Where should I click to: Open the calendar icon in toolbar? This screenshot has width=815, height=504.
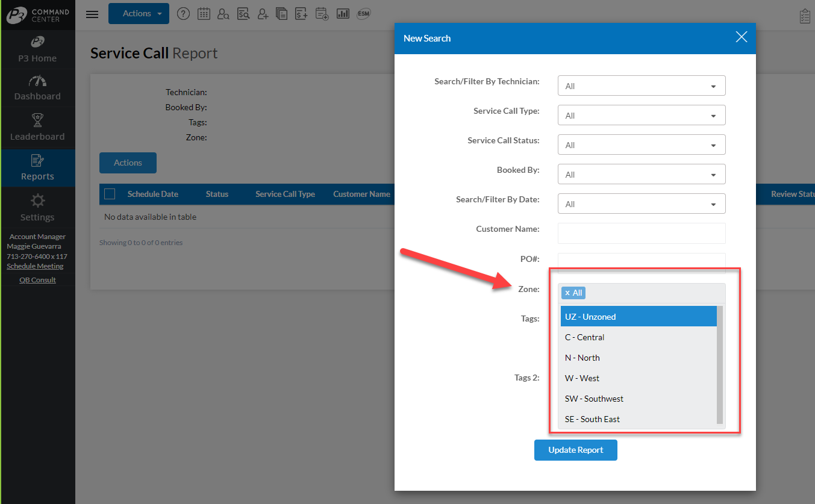[x=204, y=14]
